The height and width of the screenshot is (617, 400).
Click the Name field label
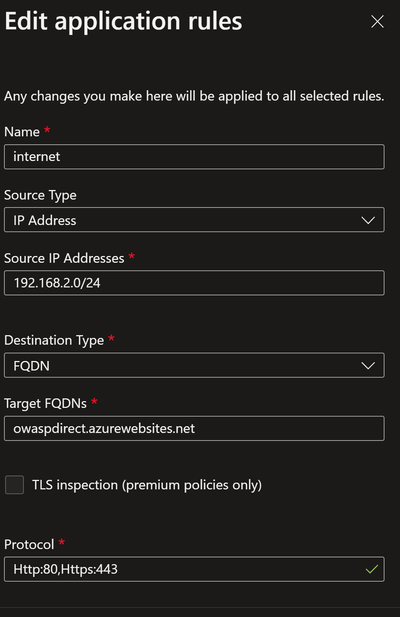pos(22,132)
